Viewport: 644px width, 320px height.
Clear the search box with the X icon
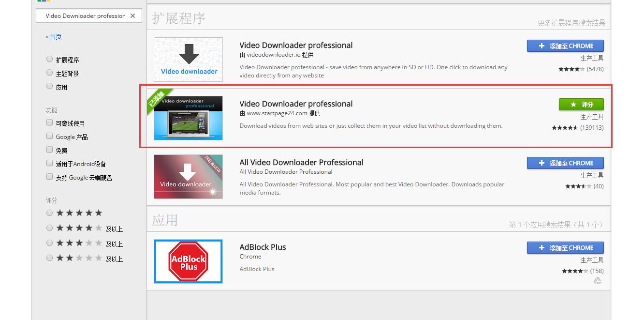click(x=132, y=16)
